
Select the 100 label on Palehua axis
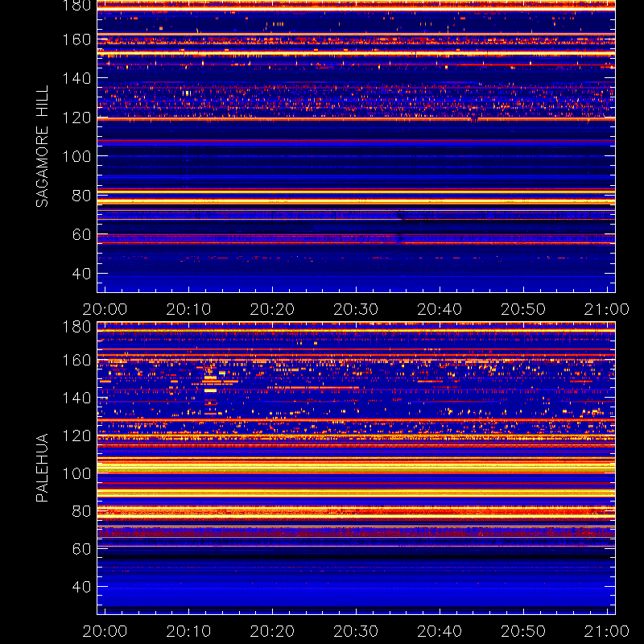coord(76,473)
